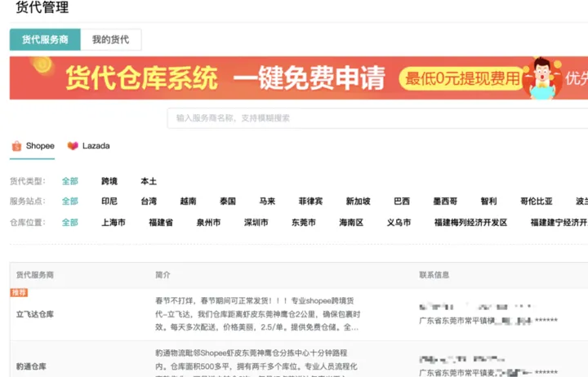Filter forwarder type by 跨境
This screenshot has width=588, height=377.
[x=109, y=181]
